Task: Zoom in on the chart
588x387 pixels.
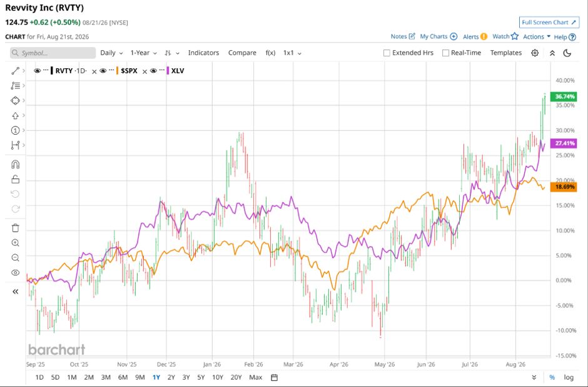Action: 15,243
